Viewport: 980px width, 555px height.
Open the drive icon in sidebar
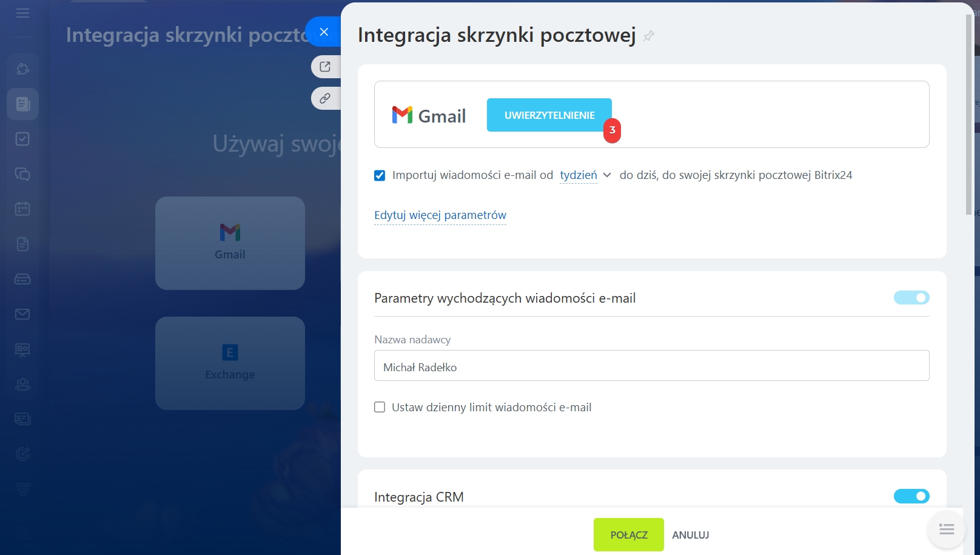click(22, 279)
